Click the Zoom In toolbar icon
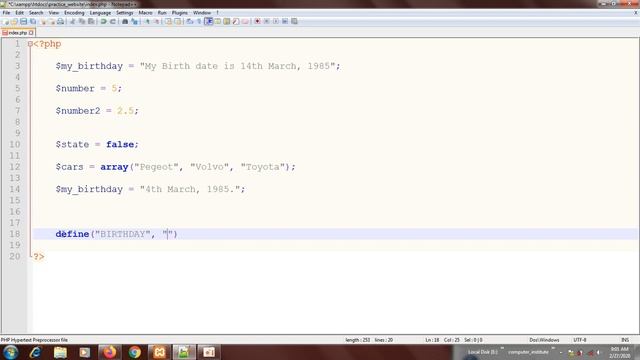This screenshot has width=640, height=360. pos(147,21)
